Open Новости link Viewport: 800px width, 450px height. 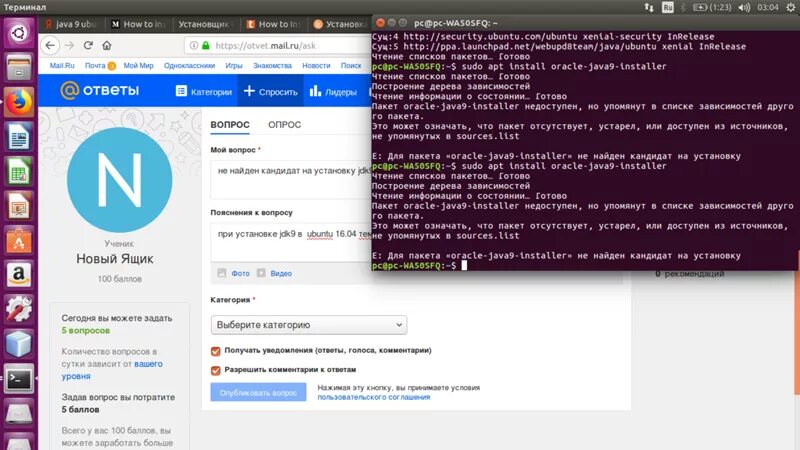[316, 66]
